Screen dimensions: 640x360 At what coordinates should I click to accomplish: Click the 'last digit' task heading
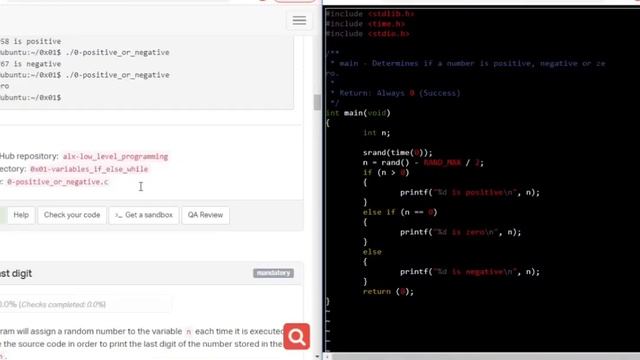coord(16,273)
